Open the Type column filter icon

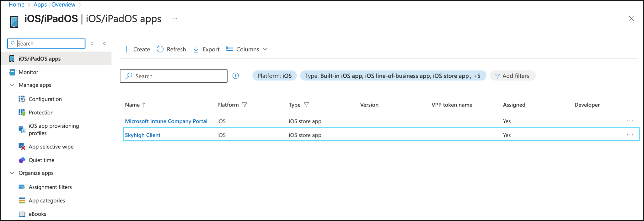pyautogui.click(x=307, y=105)
